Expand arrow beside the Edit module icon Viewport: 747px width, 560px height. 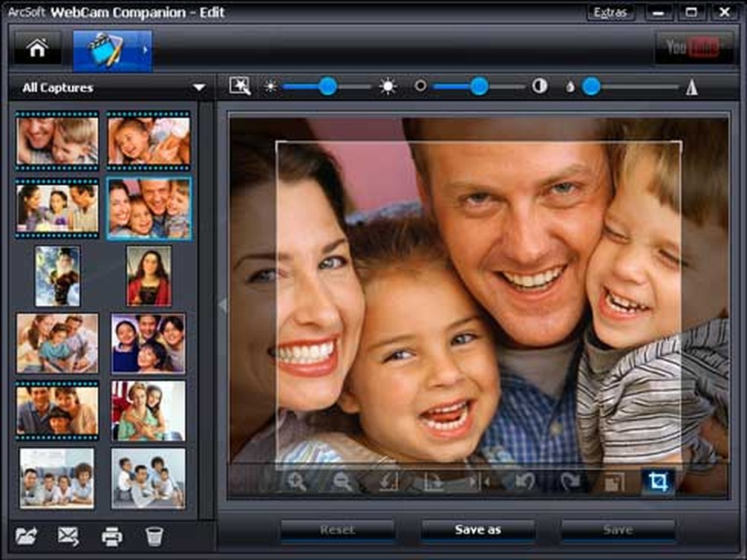pos(145,49)
